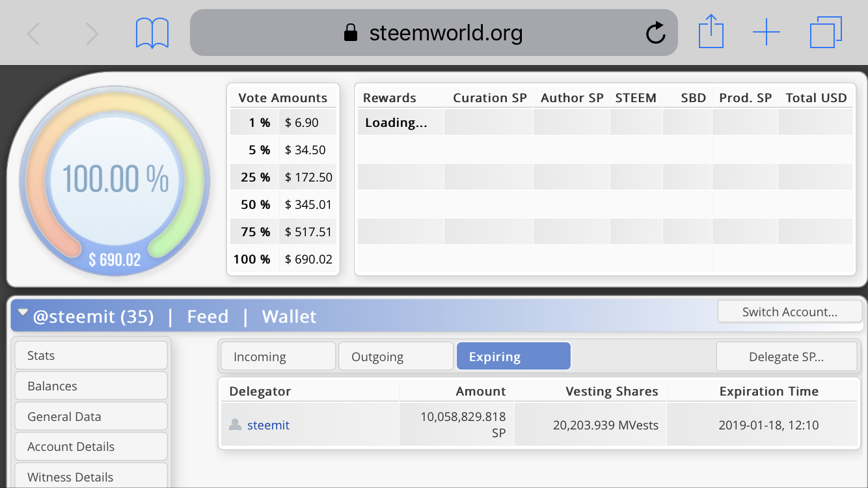Collapse the @steemit account panel triangle
The width and height of the screenshot is (868, 488).
23,313
